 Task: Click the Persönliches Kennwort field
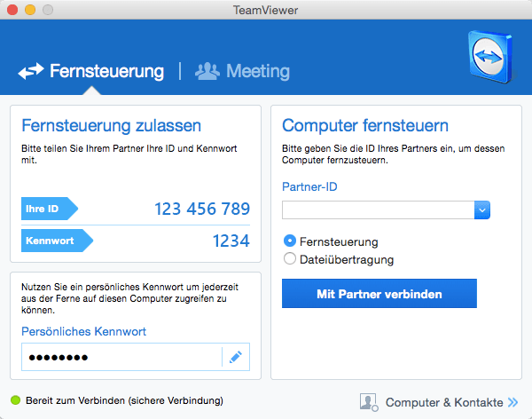(x=121, y=357)
